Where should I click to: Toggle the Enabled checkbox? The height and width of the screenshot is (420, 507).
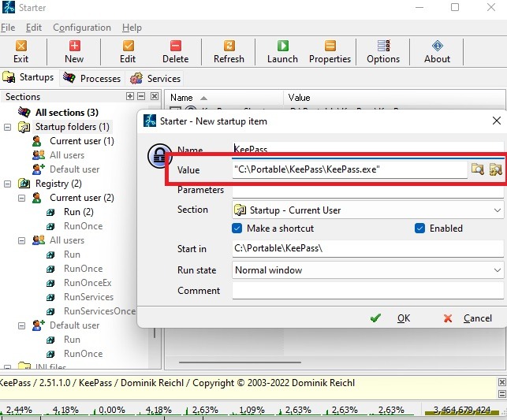[x=419, y=229]
